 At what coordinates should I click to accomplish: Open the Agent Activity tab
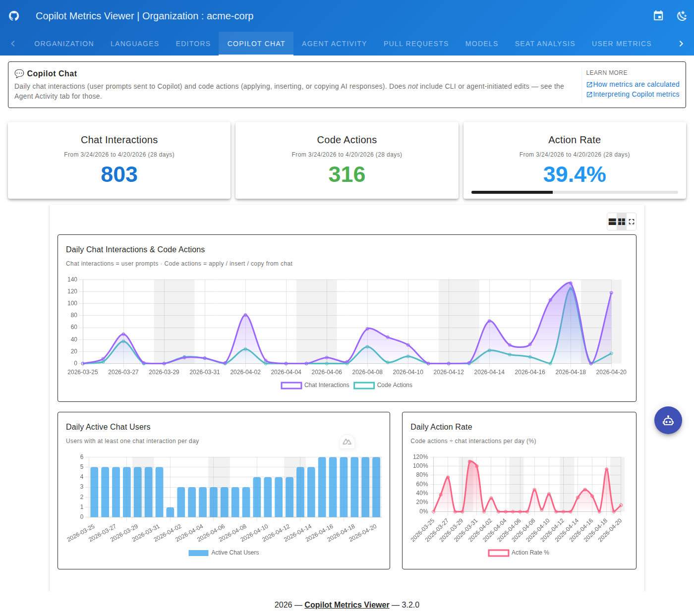335,44
